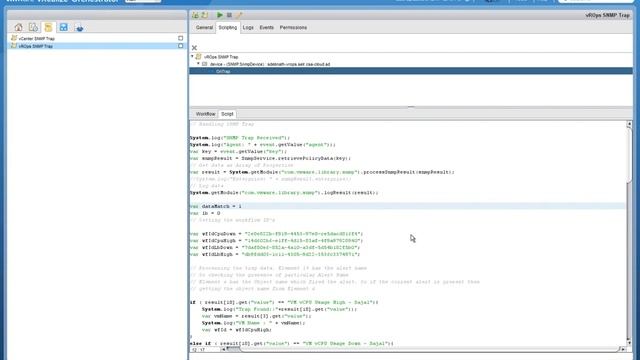Click the vertical script scrollbar thumb

(629, 155)
